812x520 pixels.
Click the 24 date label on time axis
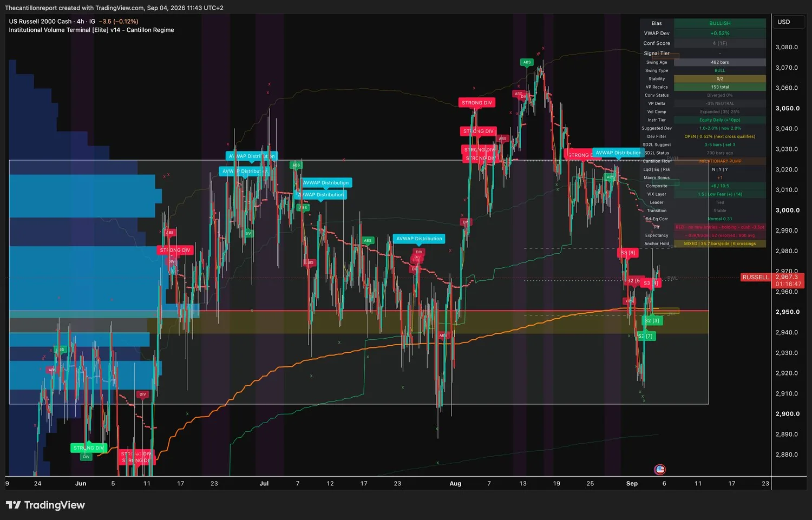tap(37, 484)
